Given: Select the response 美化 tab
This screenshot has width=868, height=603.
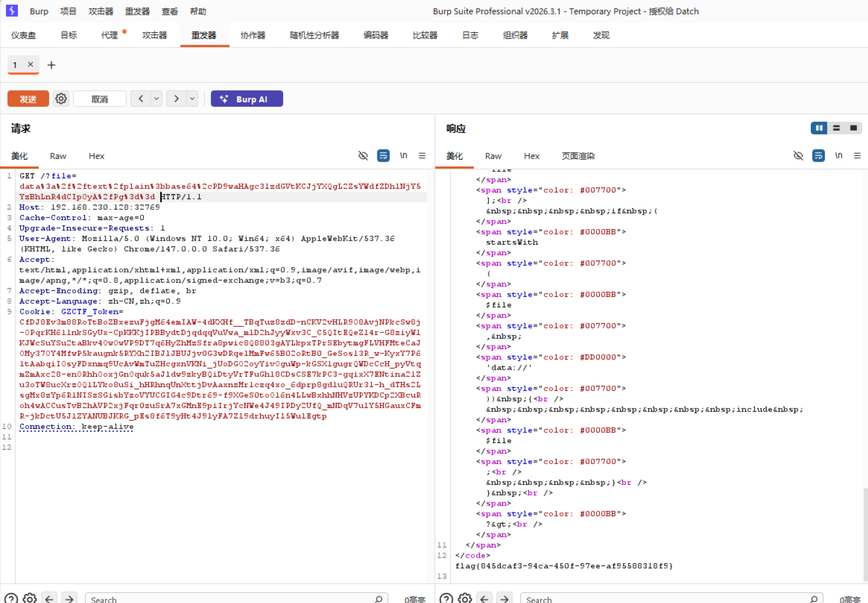Looking at the screenshot, I should pyautogui.click(x=454, y=156).
